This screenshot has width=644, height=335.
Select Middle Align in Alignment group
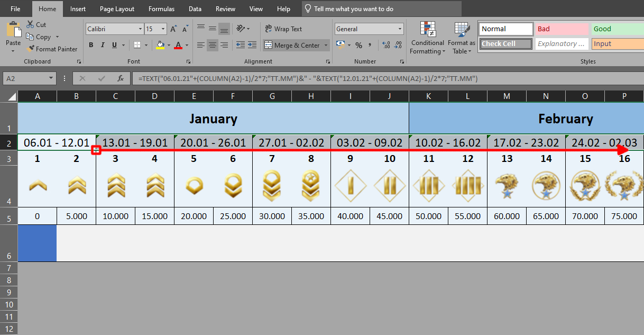coord(213,29)
